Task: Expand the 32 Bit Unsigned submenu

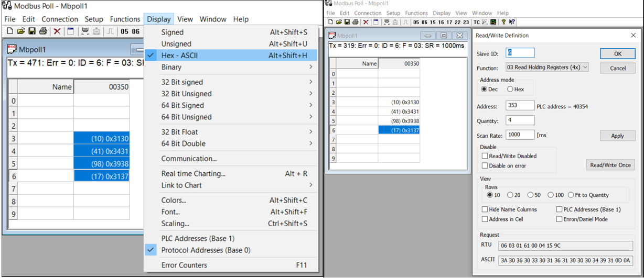Action: pos(231,94)
